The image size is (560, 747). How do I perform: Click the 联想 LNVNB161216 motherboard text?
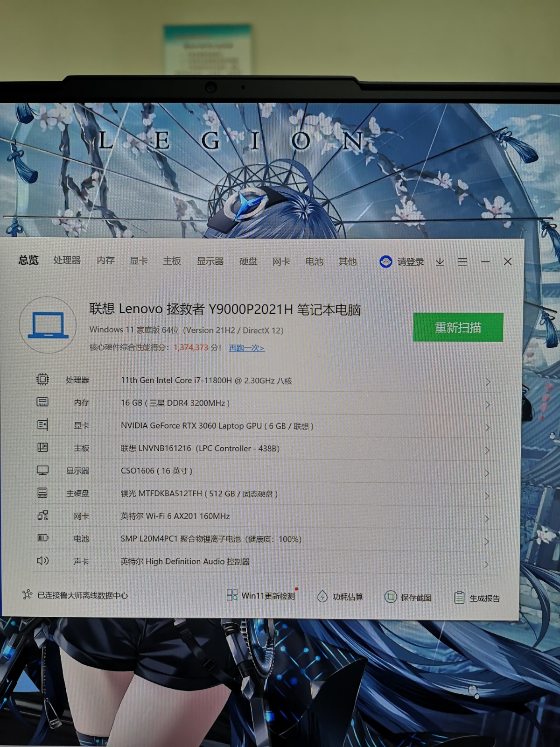pos(200,448)
